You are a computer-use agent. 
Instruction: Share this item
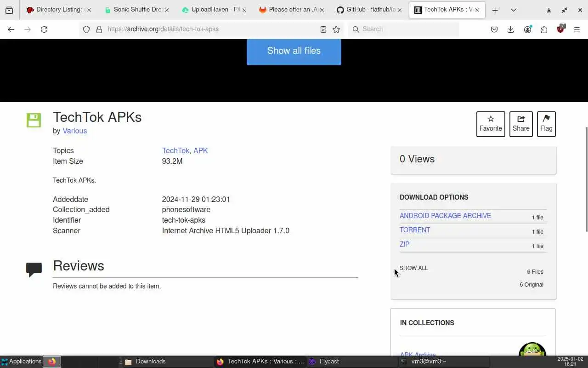[x=521, y=124]
